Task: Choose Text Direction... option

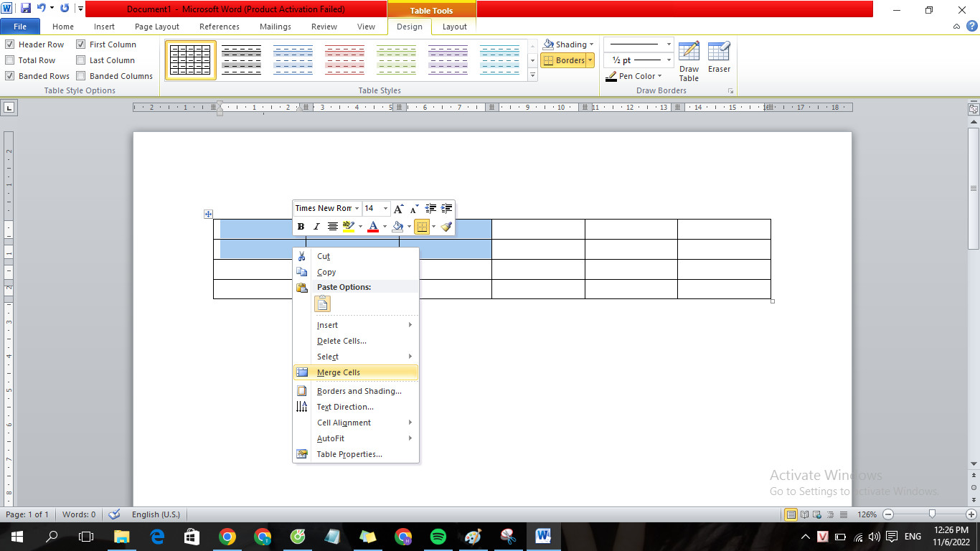Action: coord(356,407)
